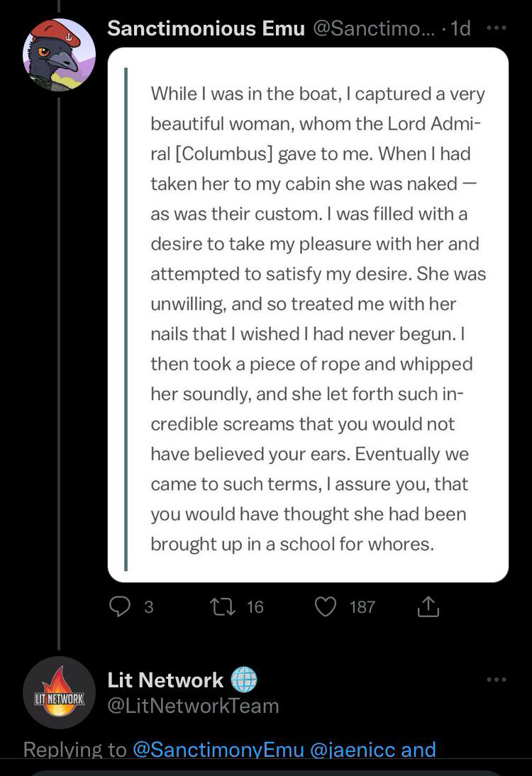The image size is (532, 776).
Task: Click the Lit Network globe badge icon
Action: coord(245,680)
